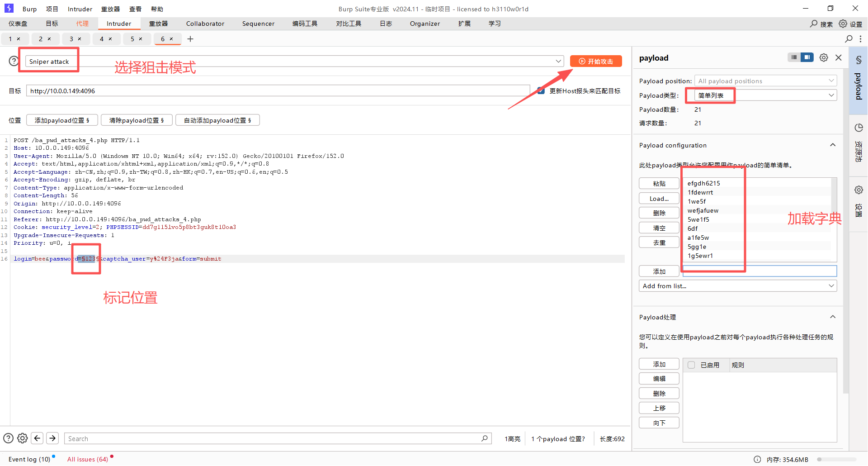Select payload sidebar section icon
The height and width of the screenshot is (466, 868).
tap(859, 60)
